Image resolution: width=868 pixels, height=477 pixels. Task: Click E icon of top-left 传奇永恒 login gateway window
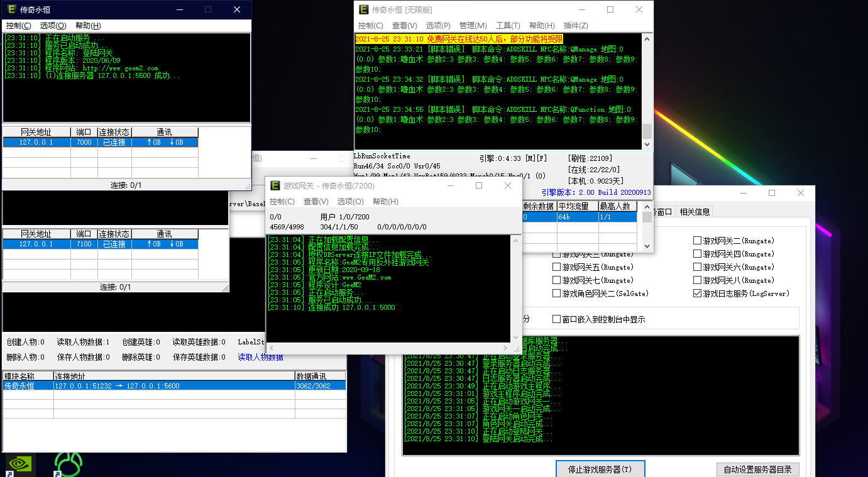point(11,9)
